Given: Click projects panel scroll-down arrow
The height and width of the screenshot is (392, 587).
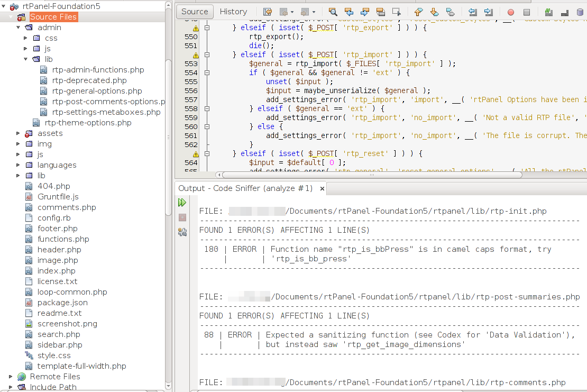Looking at the screenshot, I should (169, 386).
